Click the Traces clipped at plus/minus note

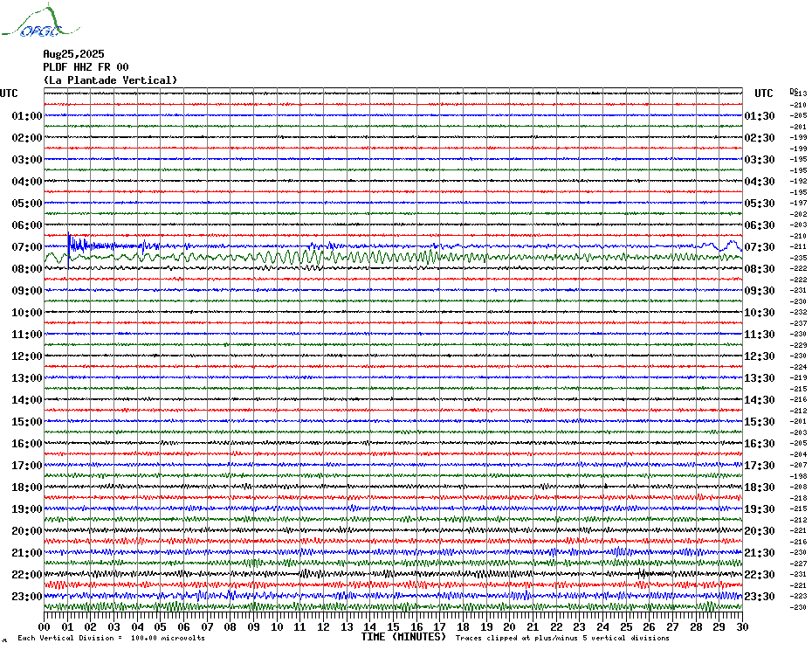point(562,638)
